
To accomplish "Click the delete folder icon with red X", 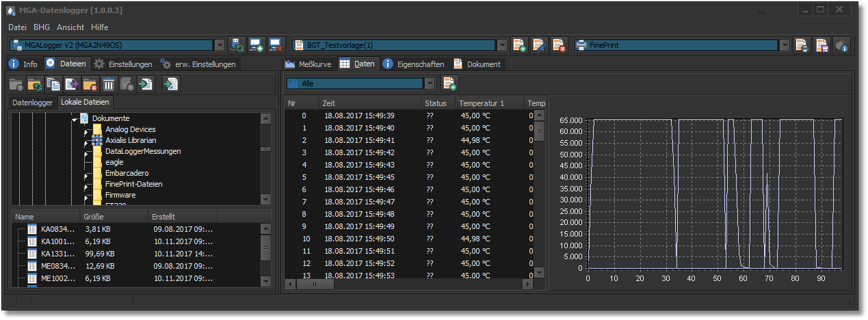I will (90, 84).
